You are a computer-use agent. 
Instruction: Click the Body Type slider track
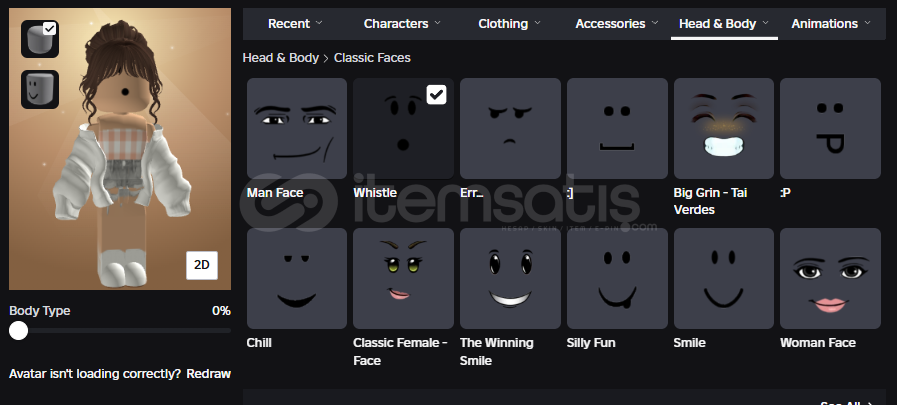[x=120, y=331]
